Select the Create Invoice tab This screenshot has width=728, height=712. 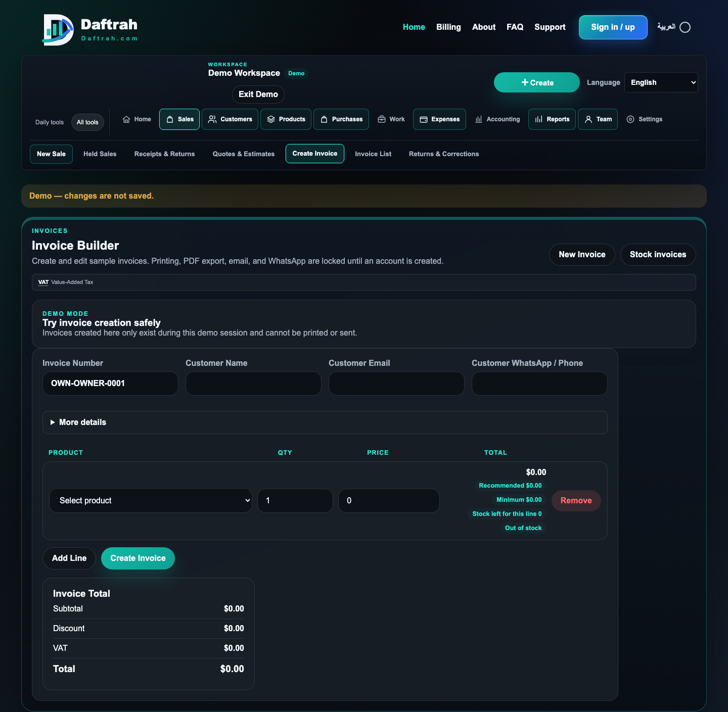[x=315, y=154]
